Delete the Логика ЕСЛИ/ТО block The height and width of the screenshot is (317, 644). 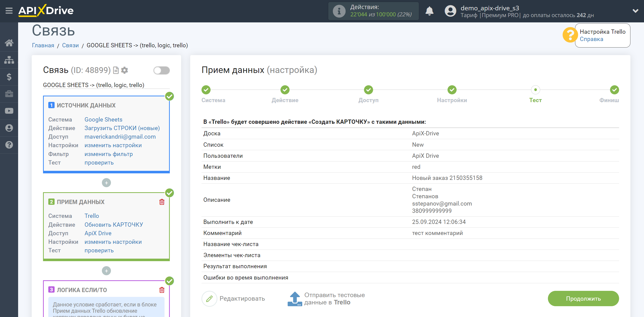coord(162,290)
